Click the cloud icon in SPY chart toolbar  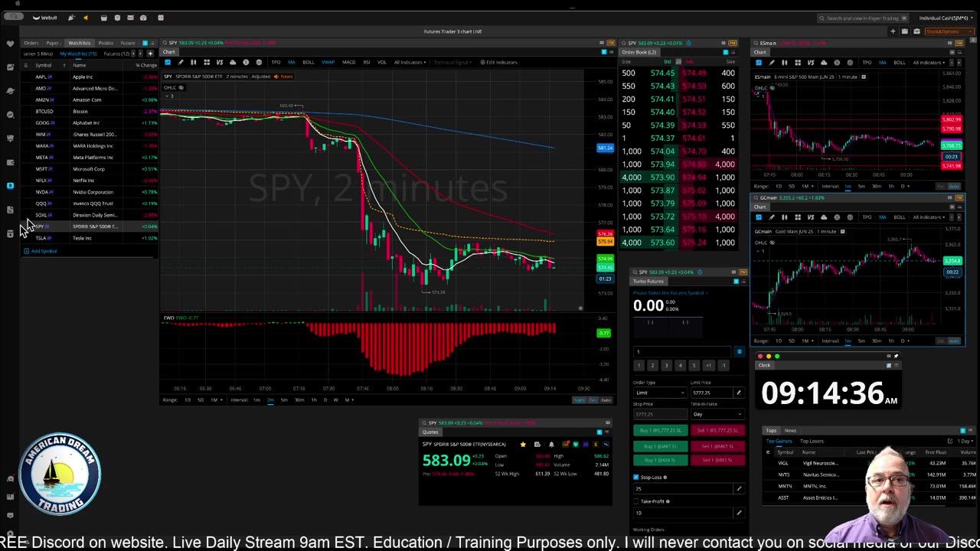233,62
